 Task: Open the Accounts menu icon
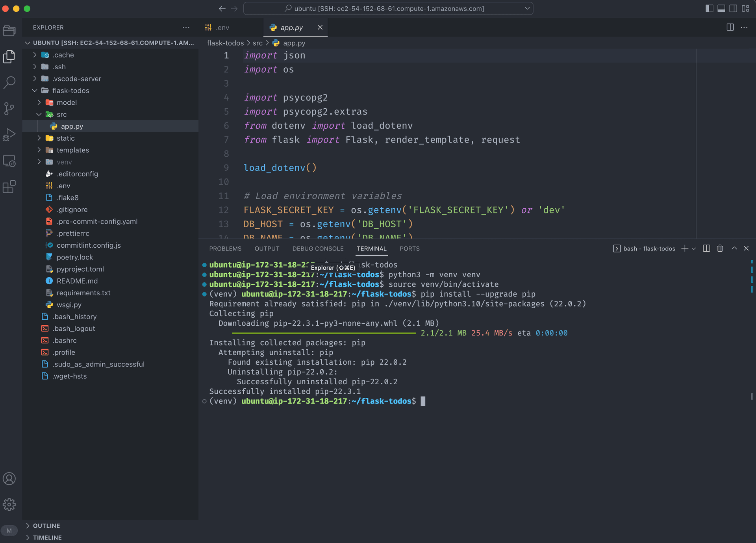point(9,479)
